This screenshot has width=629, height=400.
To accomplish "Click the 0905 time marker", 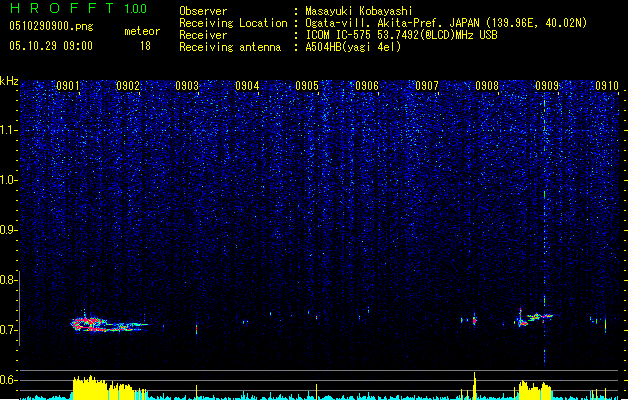I will point(307,86).
